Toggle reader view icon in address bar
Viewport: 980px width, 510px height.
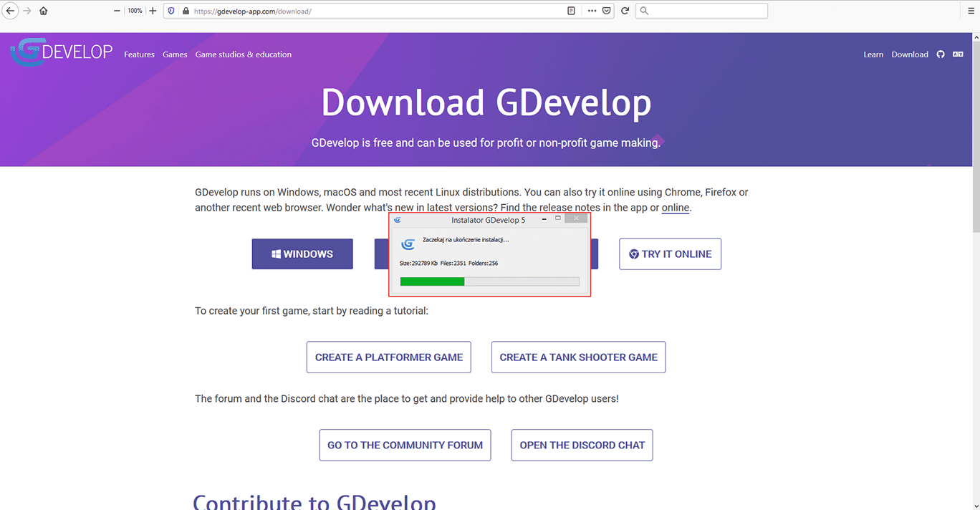click(x=571, y=11)
